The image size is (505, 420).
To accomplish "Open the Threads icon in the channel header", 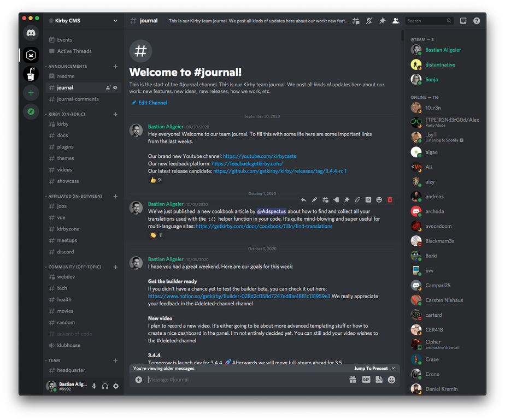I will coord(355,20).
